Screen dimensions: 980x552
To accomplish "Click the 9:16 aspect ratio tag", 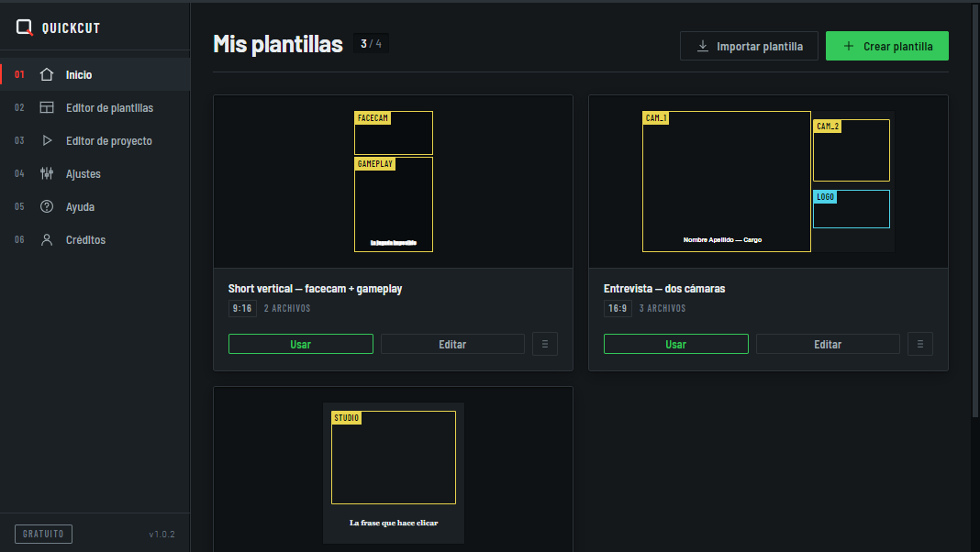I will [x=242, y=308].
